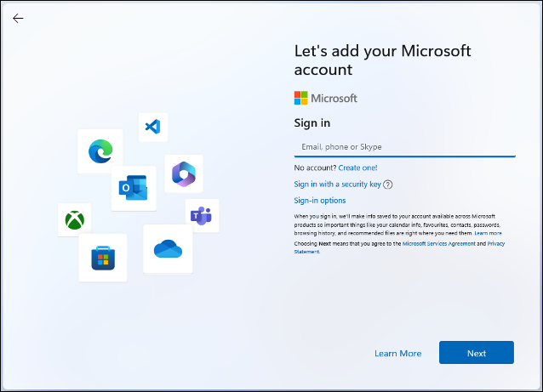This screenshot has width=543, height=392.
Task: Click the Microsoft Edge icon
Action: coord(100,151)
